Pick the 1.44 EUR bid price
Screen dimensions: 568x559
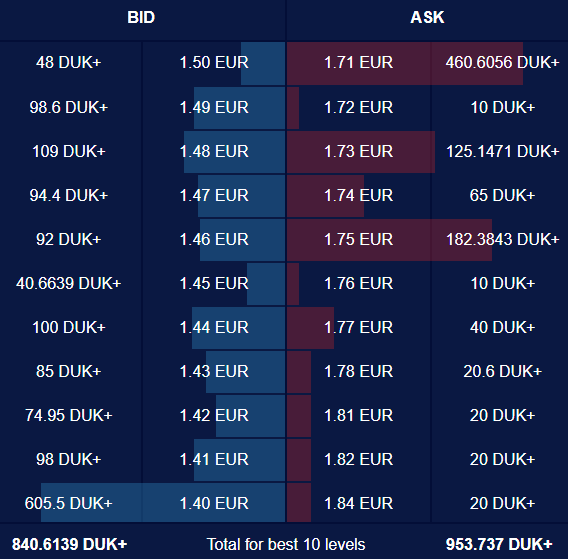pos(214,327)
